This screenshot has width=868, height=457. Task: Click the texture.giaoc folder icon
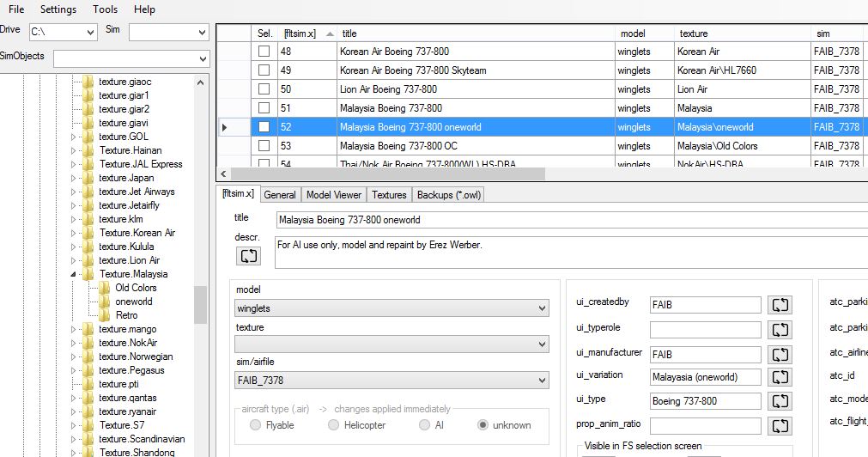coord(88,82)
